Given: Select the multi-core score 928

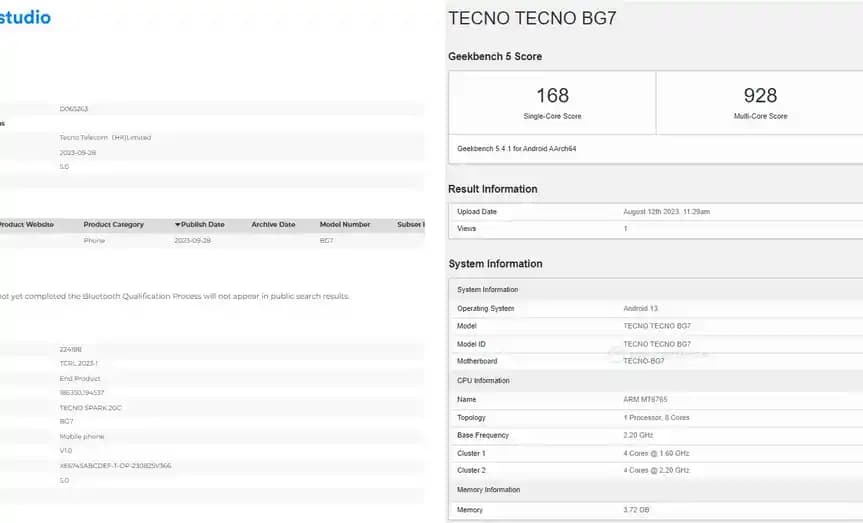Looking at the screenshot, I should coord(760,96).
